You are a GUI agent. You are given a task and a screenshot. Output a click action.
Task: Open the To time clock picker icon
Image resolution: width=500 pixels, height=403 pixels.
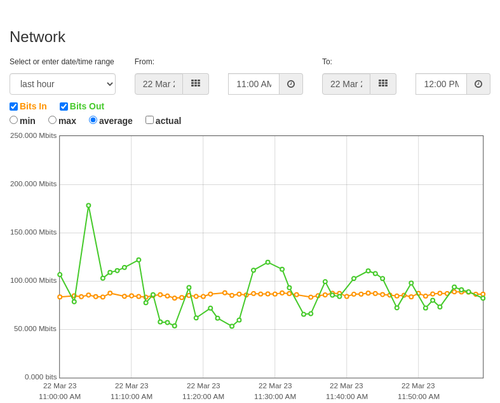coord(478,84)
